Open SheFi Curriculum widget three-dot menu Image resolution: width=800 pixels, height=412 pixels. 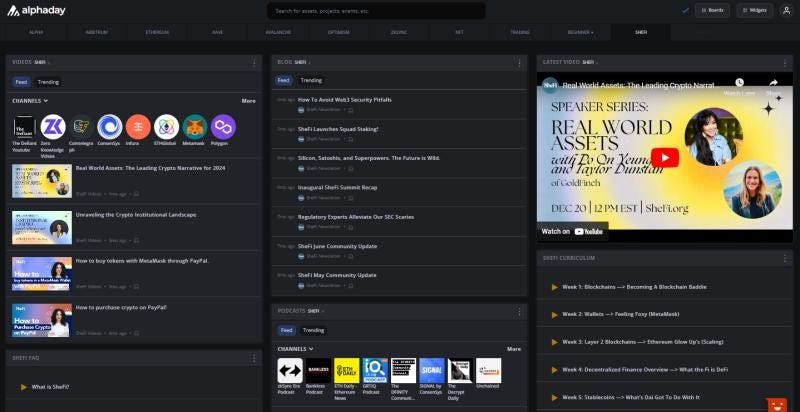(x=785, y=259)
